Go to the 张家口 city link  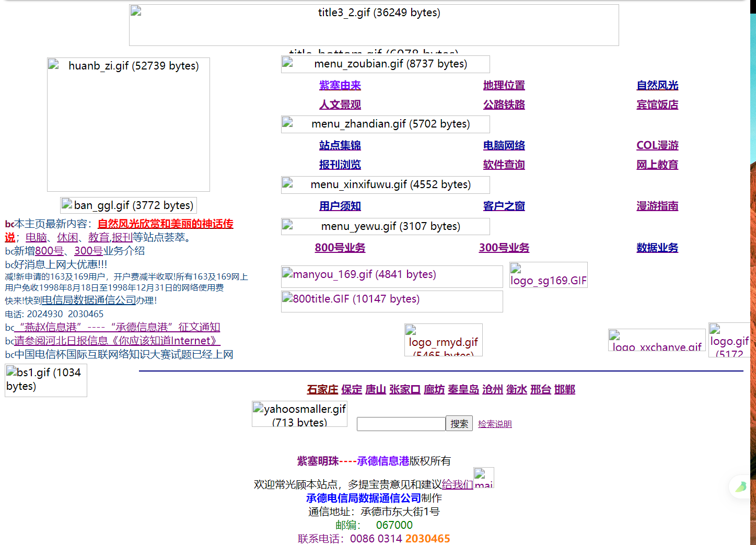click(405, 389)
